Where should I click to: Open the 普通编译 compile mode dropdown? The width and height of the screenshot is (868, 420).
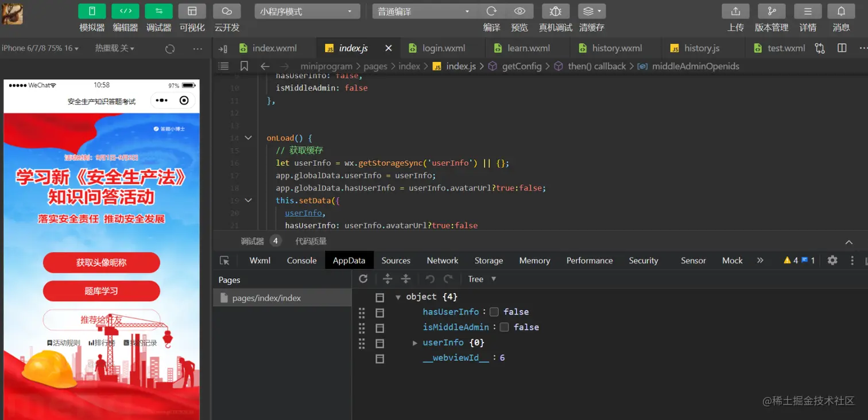(x=424, y=11)
